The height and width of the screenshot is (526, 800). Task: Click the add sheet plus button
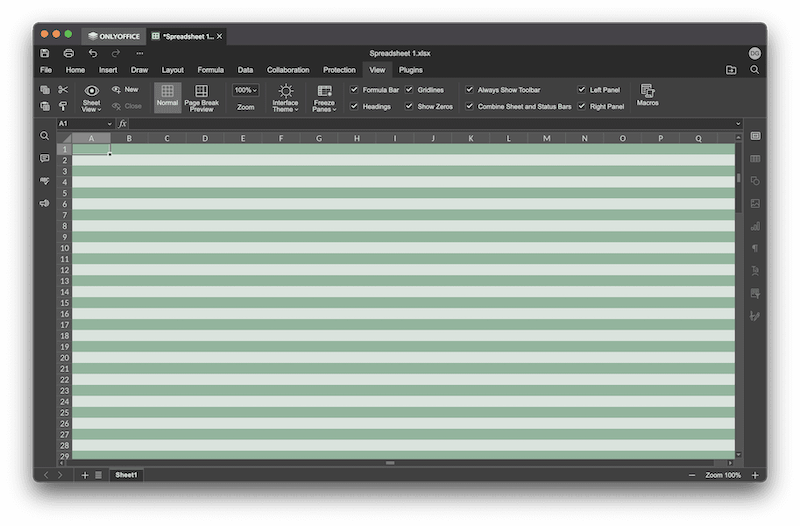[85, 475]
